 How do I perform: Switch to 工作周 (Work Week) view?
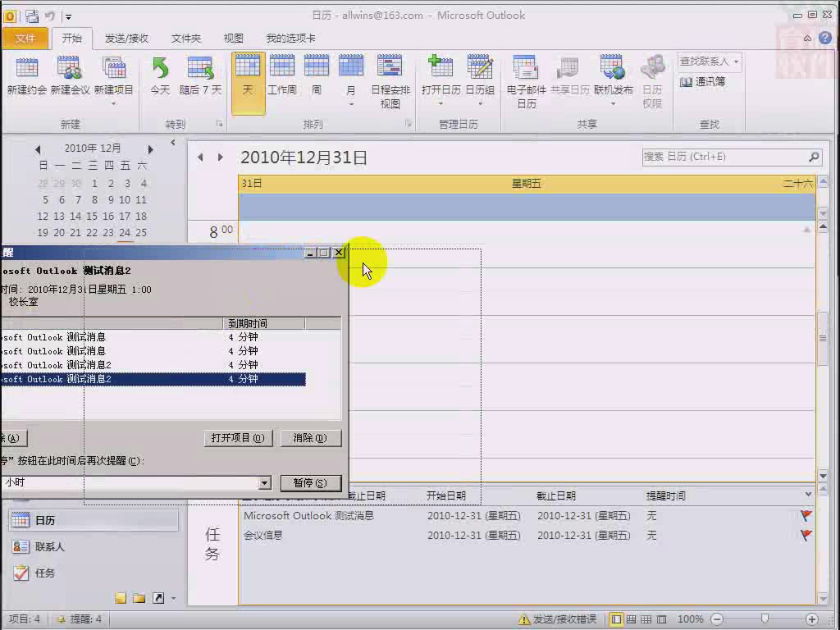point(282,76)
